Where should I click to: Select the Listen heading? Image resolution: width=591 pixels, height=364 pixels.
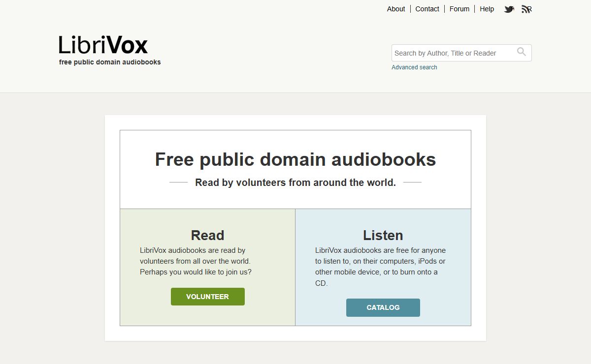[383, 235]
